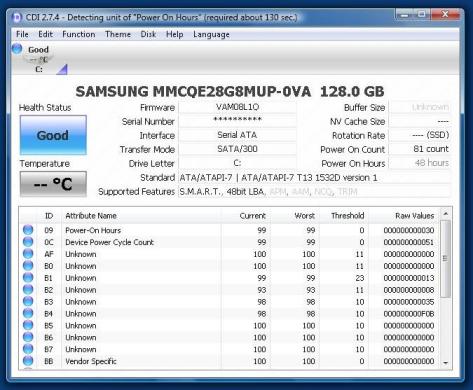This screenshot has width=473, height=390.
Task: Click the Attribute Name column header
Action: (x=141, y=216)
